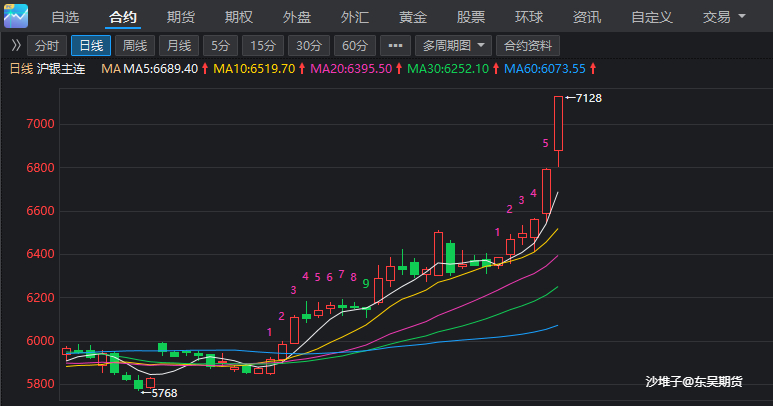Expand the sidebar with double-chevron icon

click(16, 45)
